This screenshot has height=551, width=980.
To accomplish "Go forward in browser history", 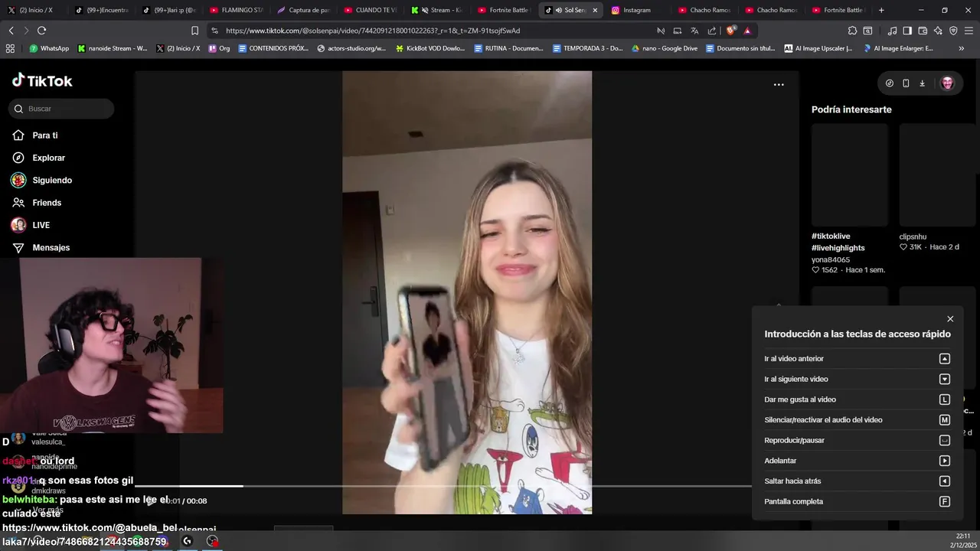I will [26, 31].
